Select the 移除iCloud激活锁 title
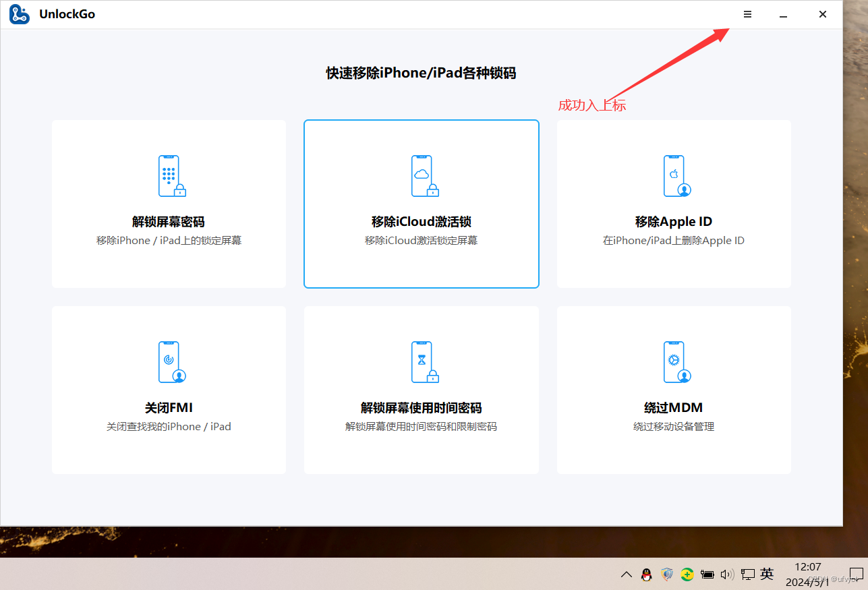The width and height of the screenshot is (868, 590). pyautogui.click(x=422, y=222)
